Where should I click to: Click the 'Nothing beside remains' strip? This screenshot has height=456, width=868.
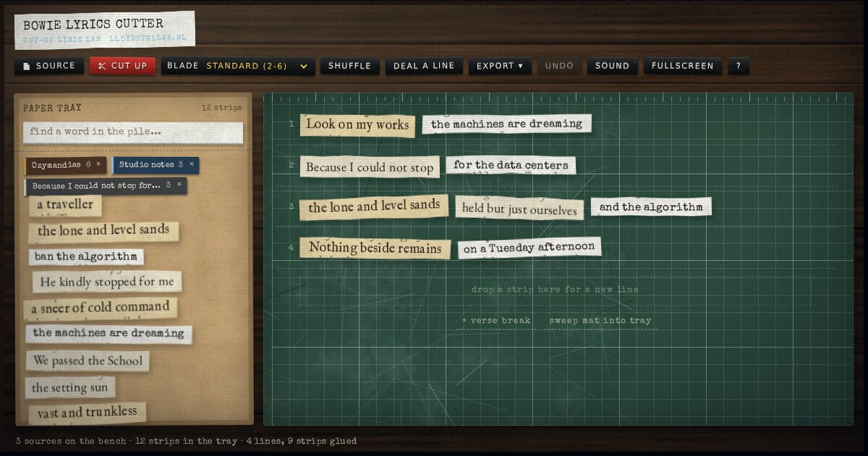click(x=375, y=248)
